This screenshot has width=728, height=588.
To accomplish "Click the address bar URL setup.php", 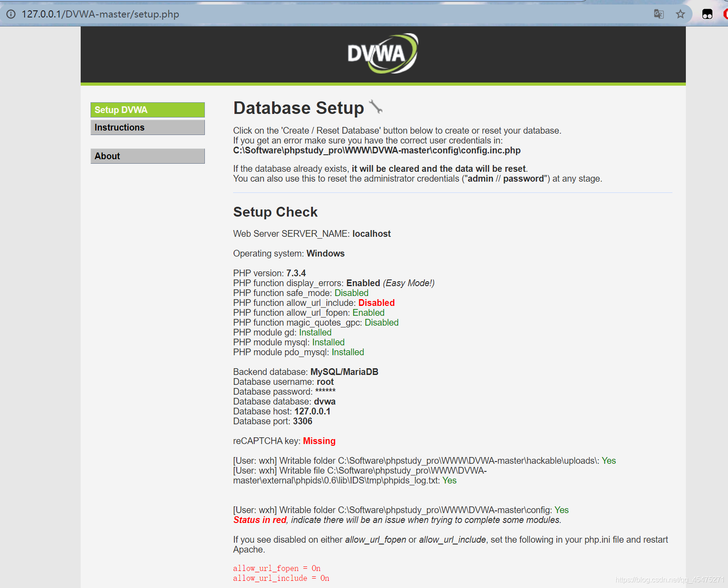I will pos(100,14).
